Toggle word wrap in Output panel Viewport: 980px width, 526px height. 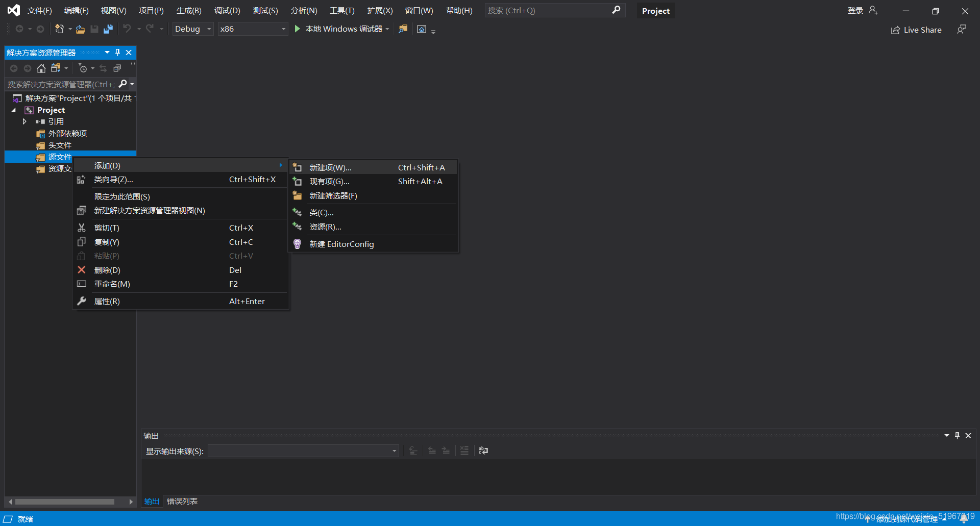point(483,450)
